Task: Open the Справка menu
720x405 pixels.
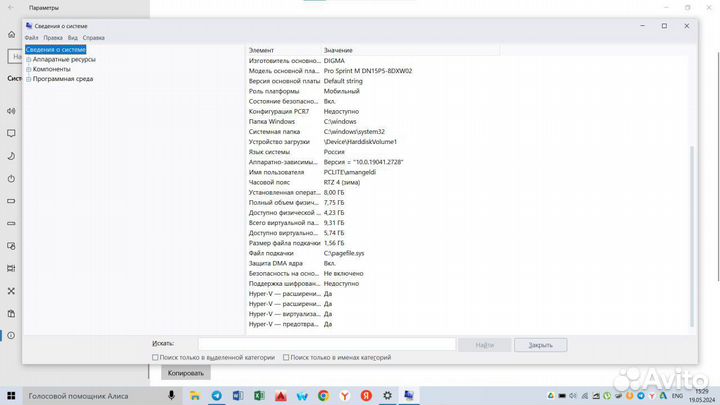Action: coord(93,38)
